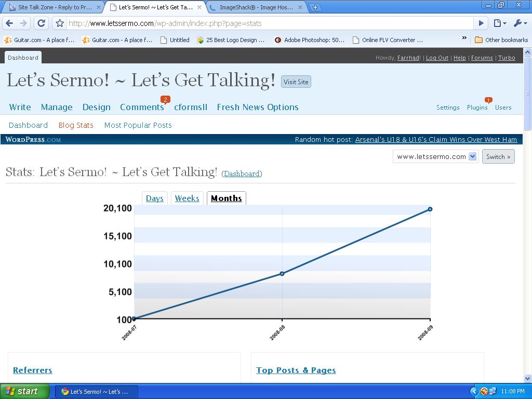
Task: Click the Dashboard tab in the dark header
Action: point(23,57)
